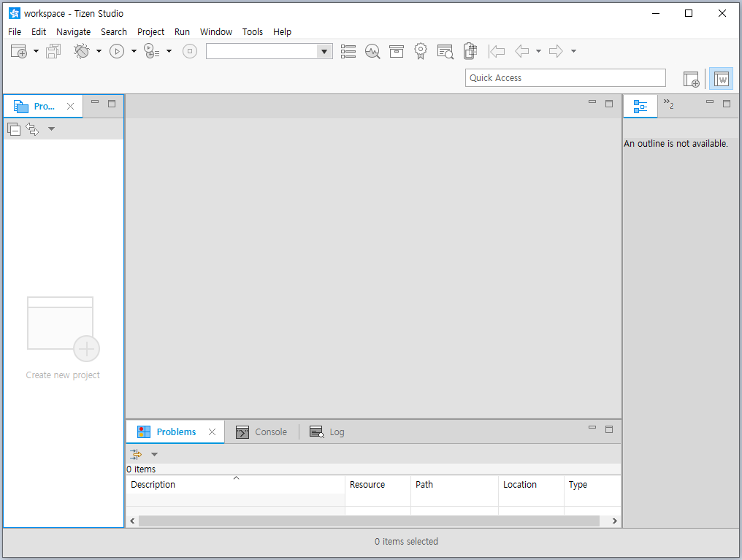Open the Run menu
The height and width of the screenshot is (560, 742).
point(182,31)
